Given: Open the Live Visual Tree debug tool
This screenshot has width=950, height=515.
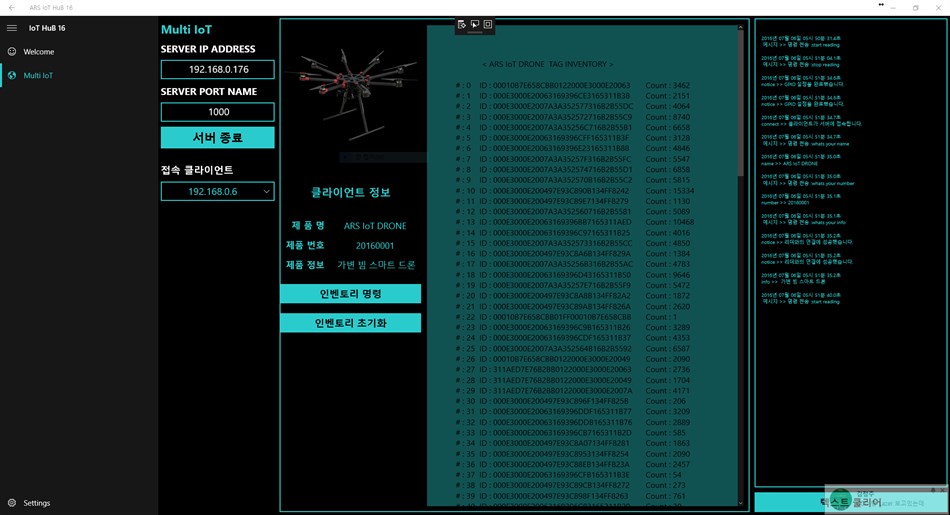Looking at the screenshot, I should click(462, 24).
